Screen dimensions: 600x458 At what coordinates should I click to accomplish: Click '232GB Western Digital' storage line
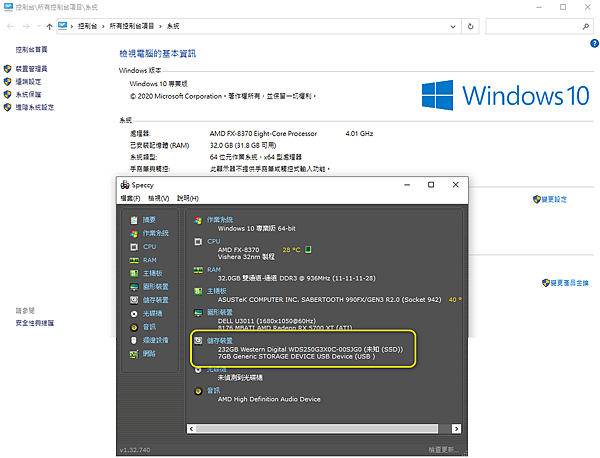pos(310,349)
